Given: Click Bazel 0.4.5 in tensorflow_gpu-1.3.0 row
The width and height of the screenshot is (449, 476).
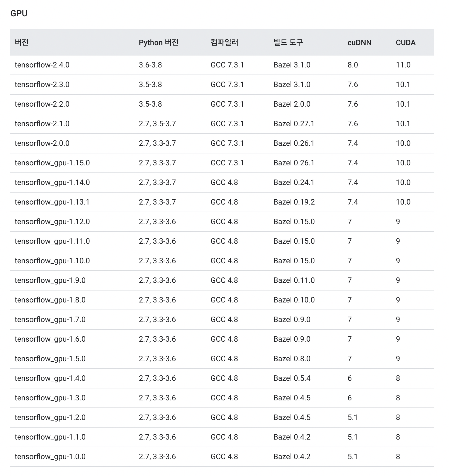Looking at the screenshot, I should pyautogui.click(x=292, y=398).
